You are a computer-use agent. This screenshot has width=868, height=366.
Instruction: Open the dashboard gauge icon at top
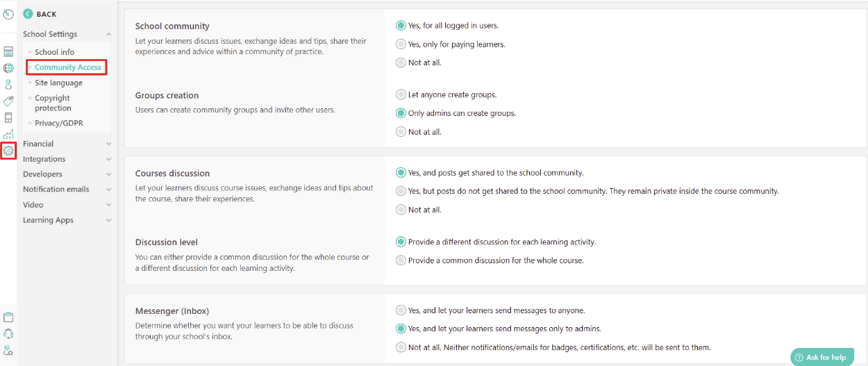[8, 14]
